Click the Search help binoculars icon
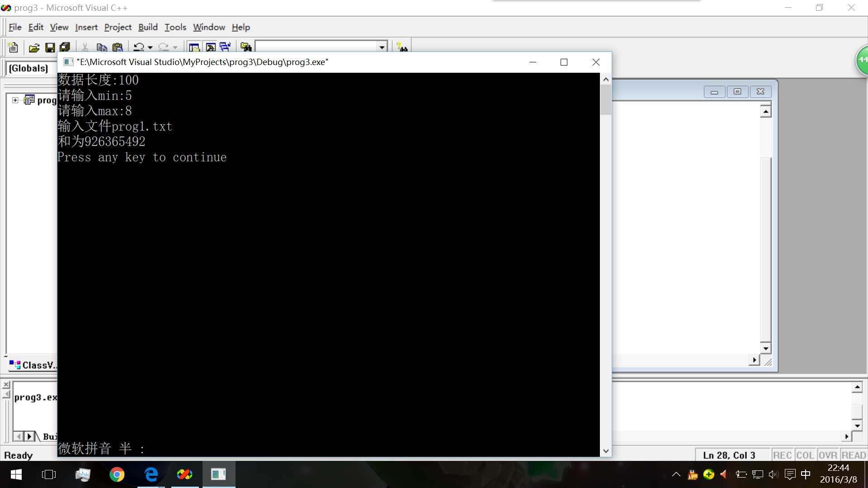Viewport: 868px width, 488px height. pyautogui.click(x=402, y=47)
